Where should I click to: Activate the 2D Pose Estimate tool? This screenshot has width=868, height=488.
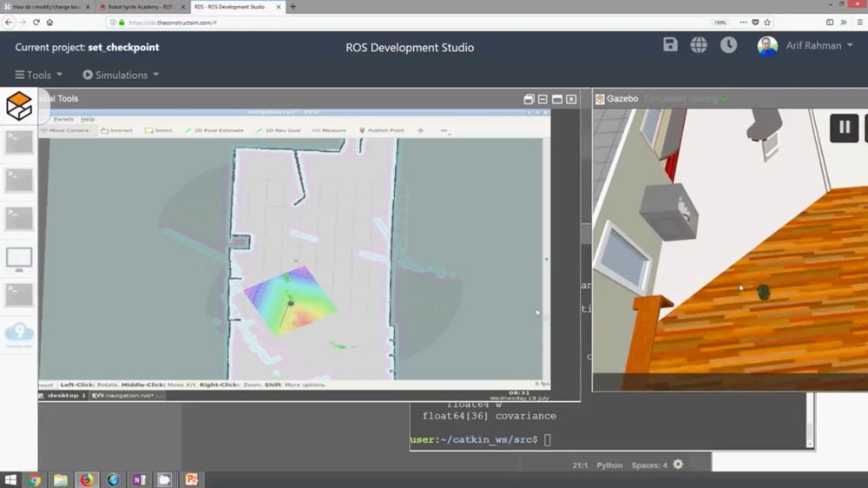pos(214,130)
